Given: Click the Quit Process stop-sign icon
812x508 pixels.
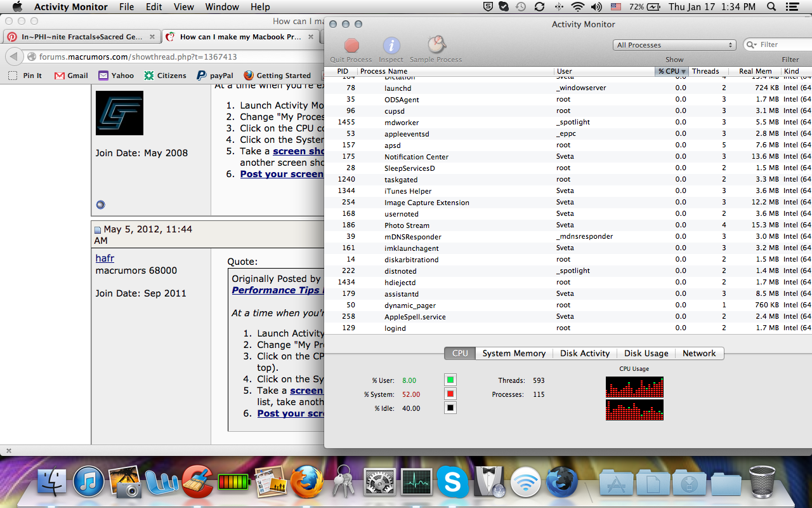Looking at the screenshot, I should click(351, 46).
